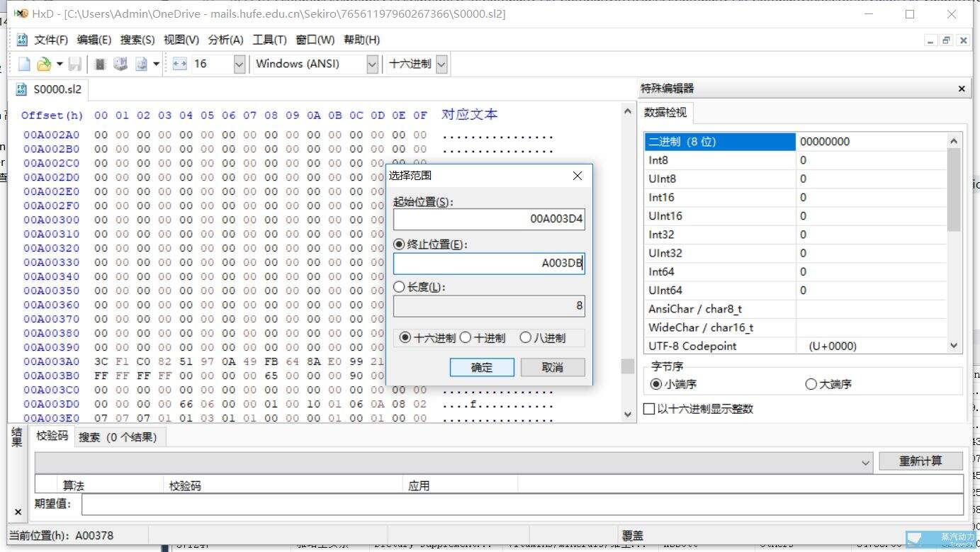Click the MDI child close button
This screenshot has height=552, width=980.
(x=962, y=40)
